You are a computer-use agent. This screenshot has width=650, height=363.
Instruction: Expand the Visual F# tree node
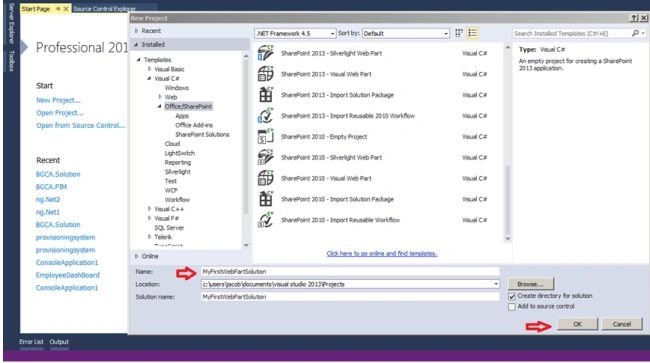click(149, 218)
